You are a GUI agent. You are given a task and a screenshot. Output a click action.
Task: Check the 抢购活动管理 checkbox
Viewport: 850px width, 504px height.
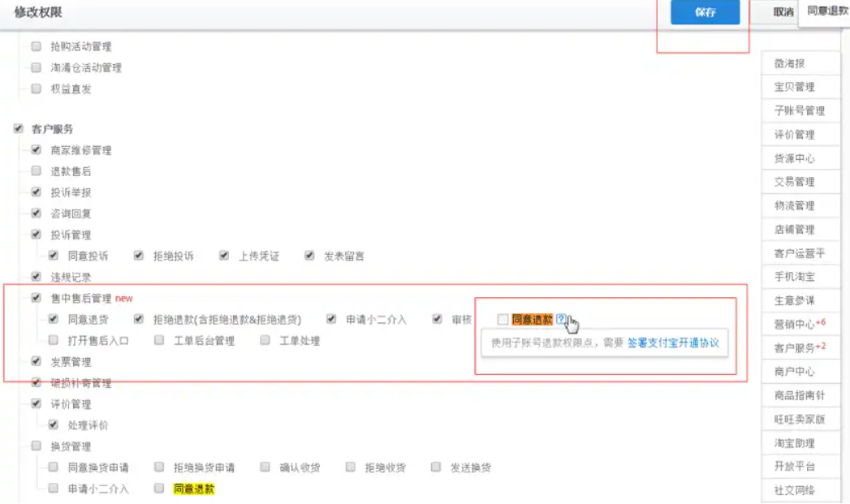(x=36, y=46)
